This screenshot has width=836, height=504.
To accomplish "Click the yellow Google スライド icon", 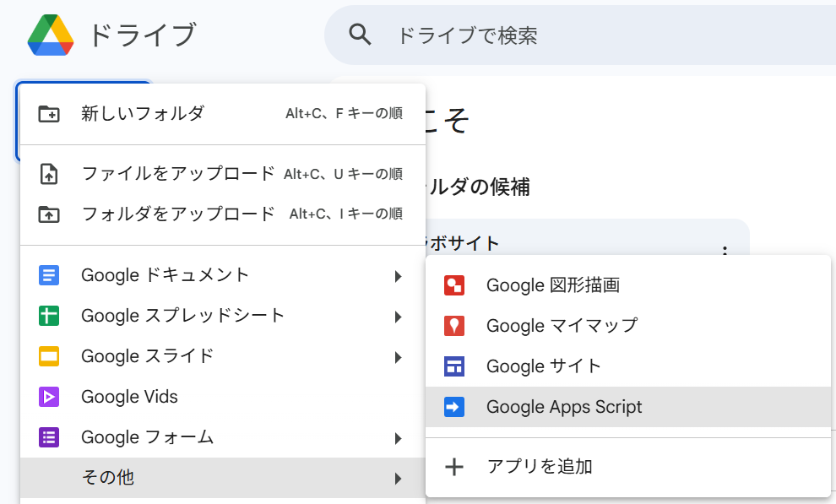I will [x=50, y=356].
